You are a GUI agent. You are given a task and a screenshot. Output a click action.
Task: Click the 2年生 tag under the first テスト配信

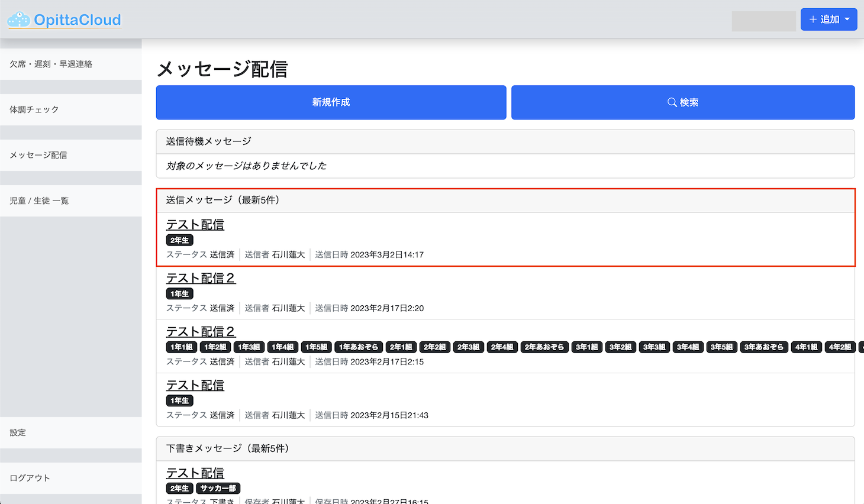180,240
